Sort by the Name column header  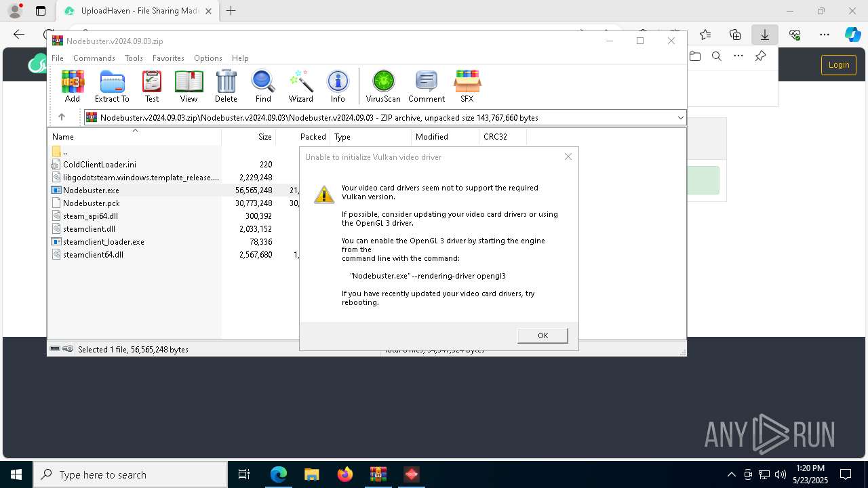[x=134, y=136]
